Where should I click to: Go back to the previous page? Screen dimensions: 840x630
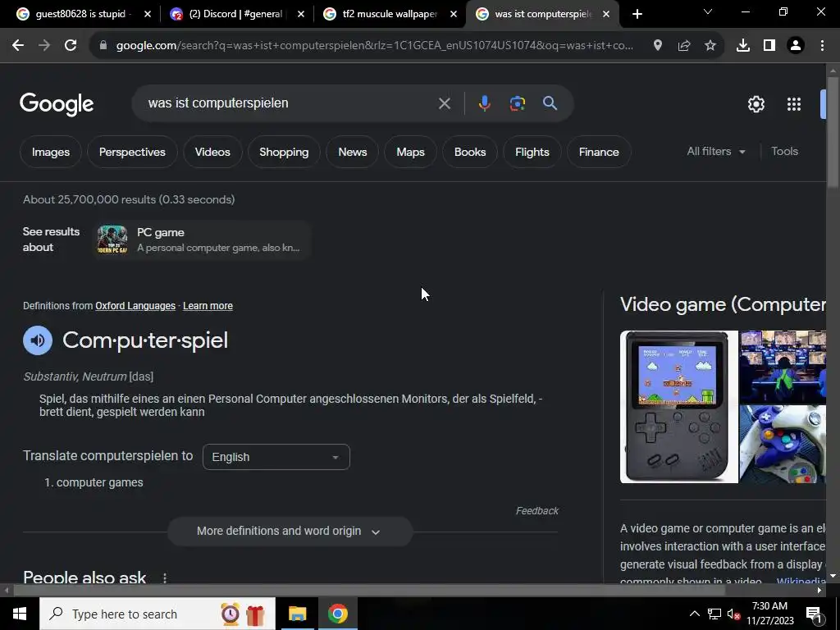(x=18, y=46)
